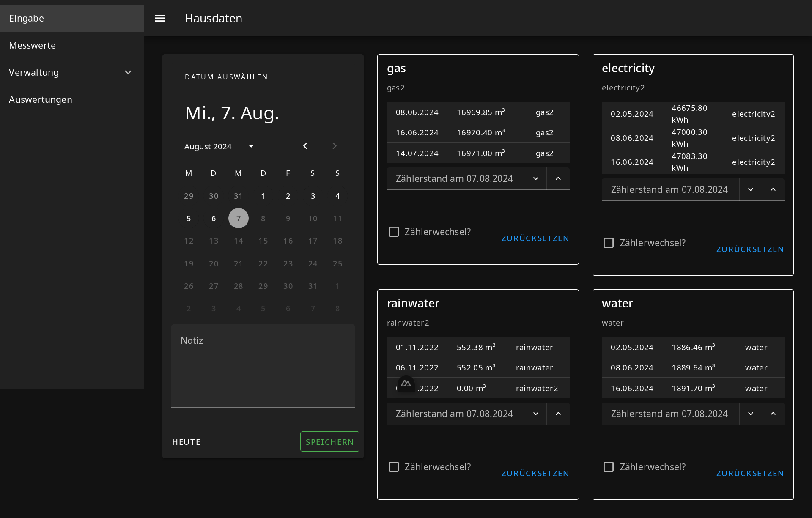Focus the Notiz text area
The height and width of the screenshot is (518, 812).
(x=263, y=366)
